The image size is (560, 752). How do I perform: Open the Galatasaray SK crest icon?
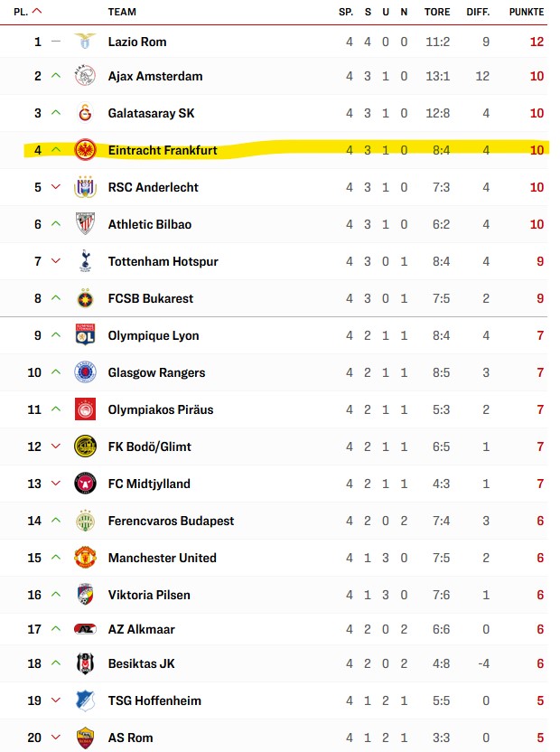[85, 113]
